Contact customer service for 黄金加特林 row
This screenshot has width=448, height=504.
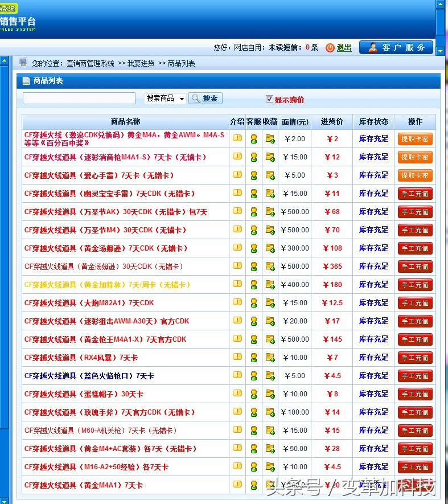coord(254,285)
